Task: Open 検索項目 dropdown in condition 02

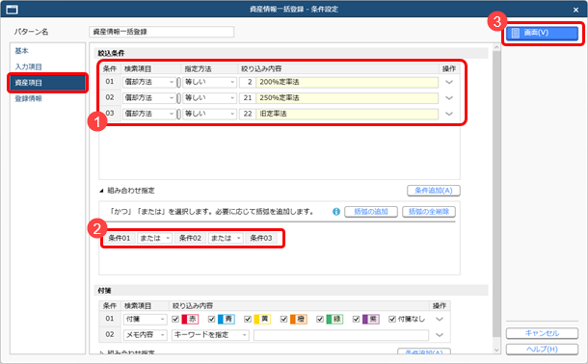Action: pyautogui.click(x=149, y=98)
